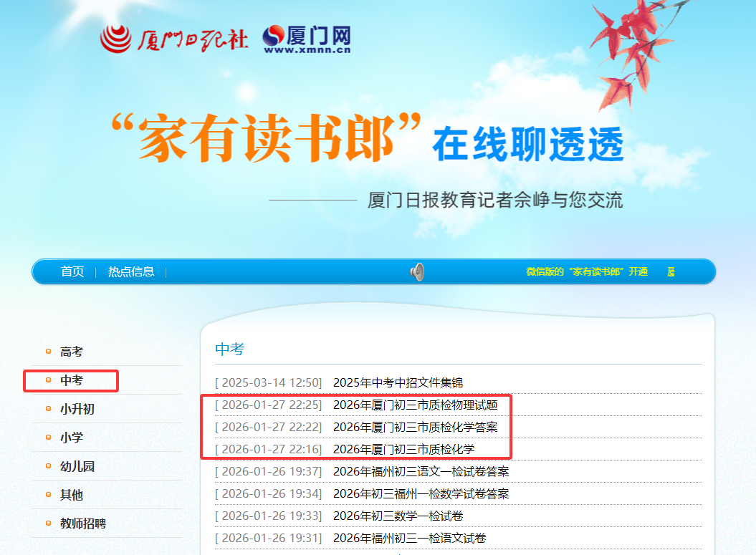Click the date 2026-01-26 19:33

(269, 516)
